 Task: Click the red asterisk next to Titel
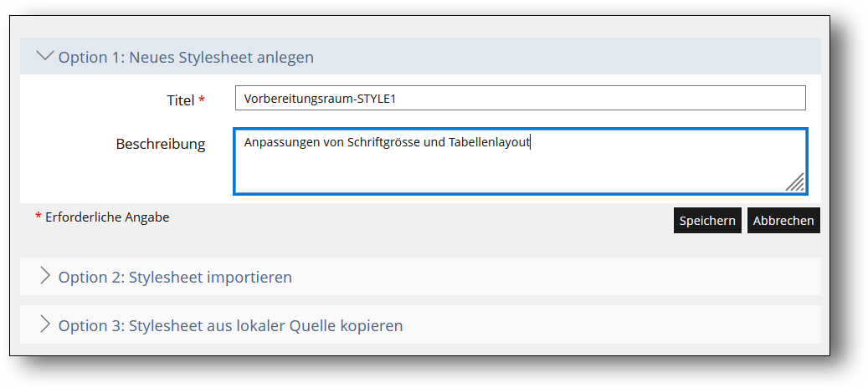point(202,100)
